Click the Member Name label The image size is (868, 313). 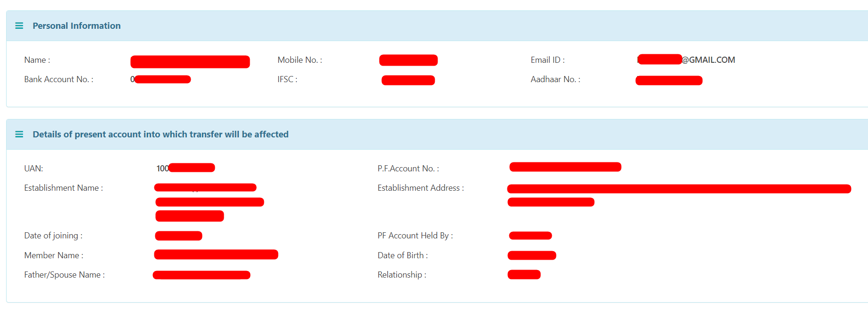(53, 255)
